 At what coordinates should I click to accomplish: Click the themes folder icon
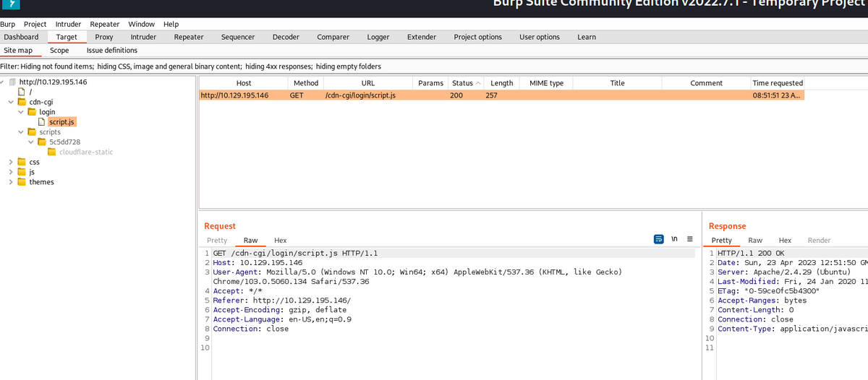pos(22,182)
